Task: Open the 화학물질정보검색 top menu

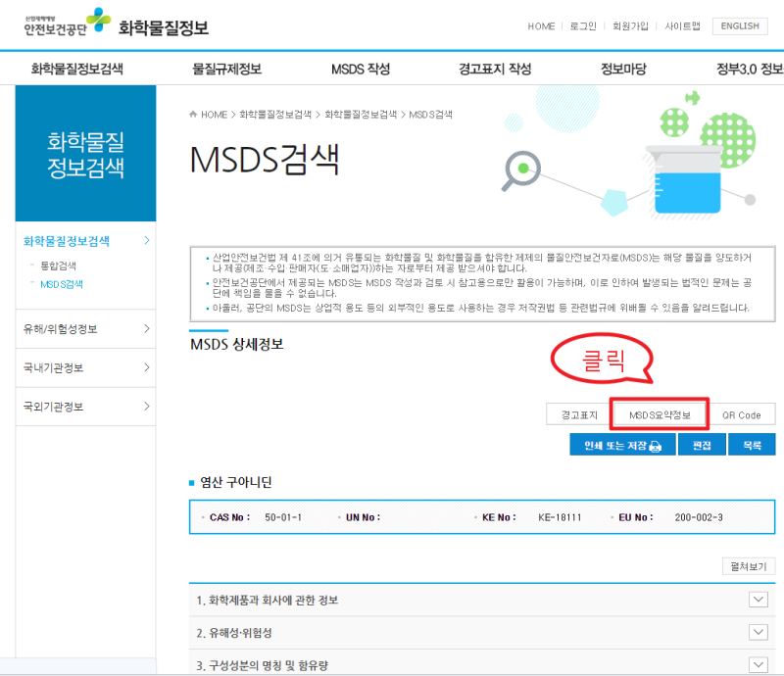Action: (x=77, y=69)
